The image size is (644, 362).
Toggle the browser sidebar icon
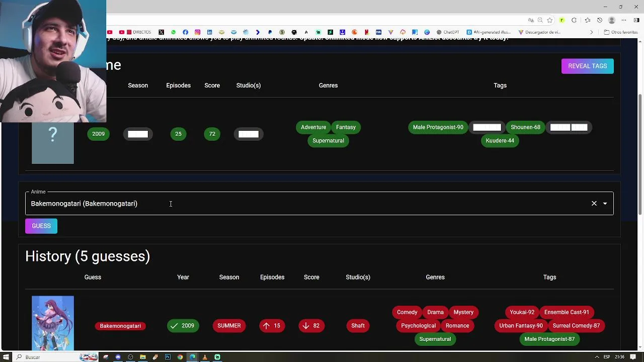tap(636, 20)
